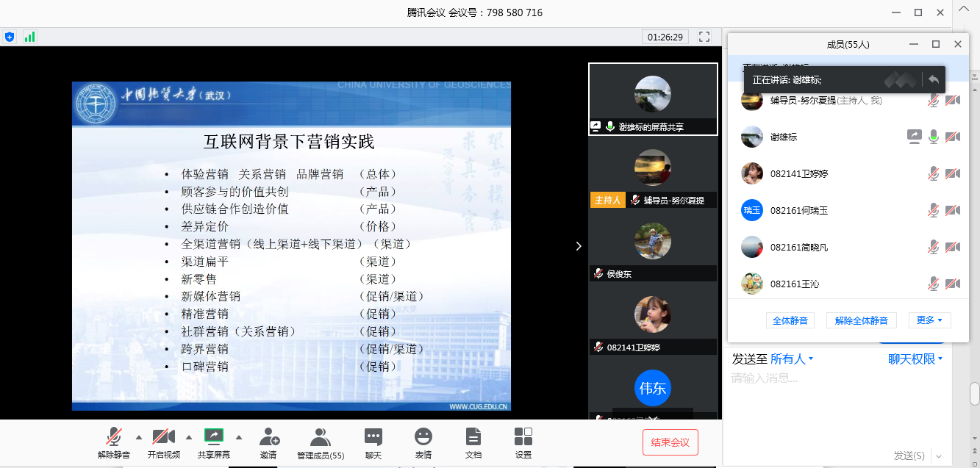Turn on video camera in toolbar
980x468 pixels.
pos(163,437)
